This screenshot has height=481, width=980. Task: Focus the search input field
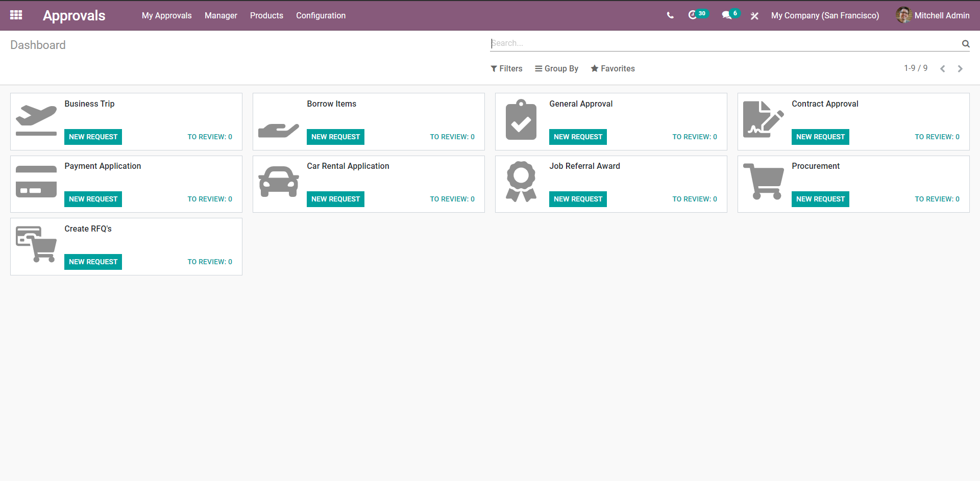tap(725, 43)
